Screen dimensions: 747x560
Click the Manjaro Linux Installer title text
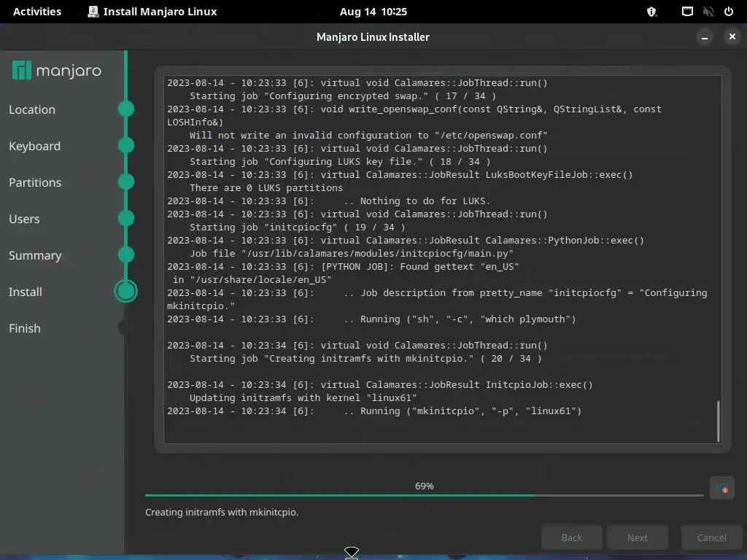coord(373,36)
